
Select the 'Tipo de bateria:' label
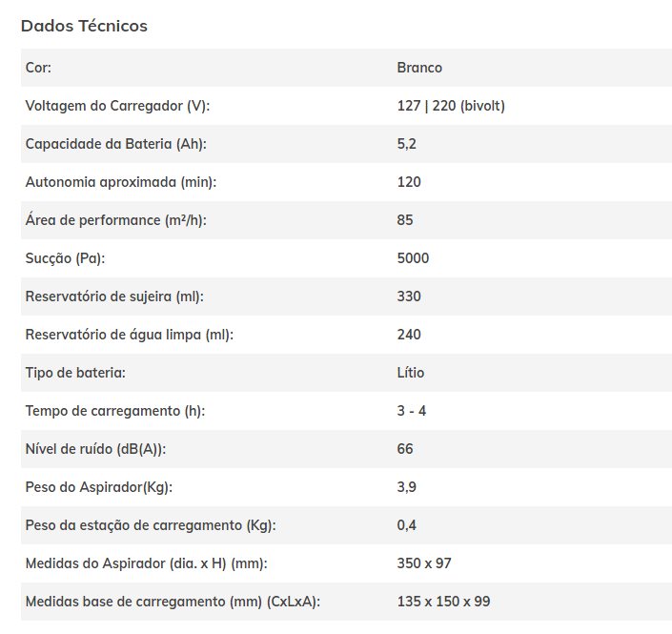coord(75,373)
